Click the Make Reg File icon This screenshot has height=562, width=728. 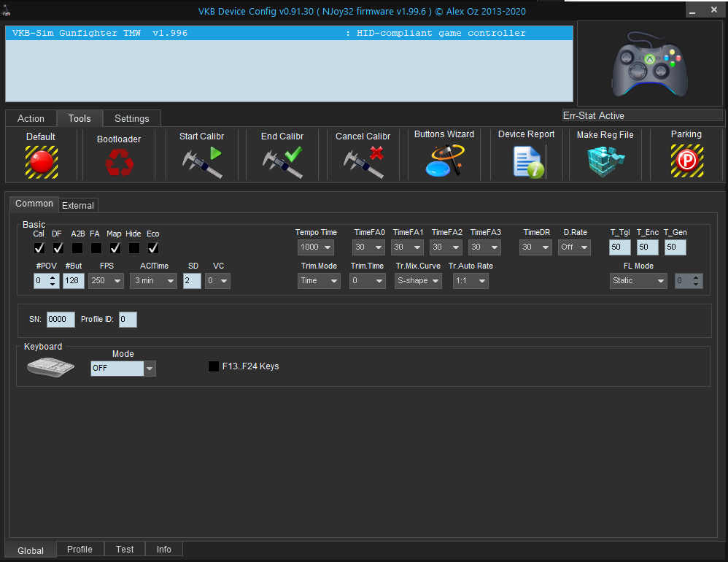click(605, 161)
